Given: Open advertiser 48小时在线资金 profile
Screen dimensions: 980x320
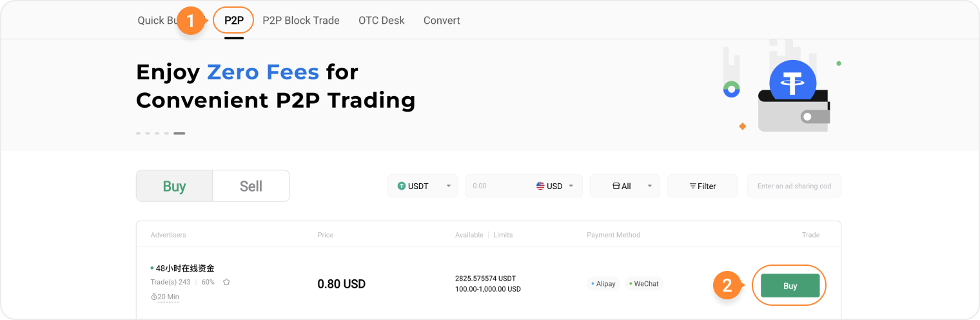Looking at the screenshot, I should click(x=185, y=268).
